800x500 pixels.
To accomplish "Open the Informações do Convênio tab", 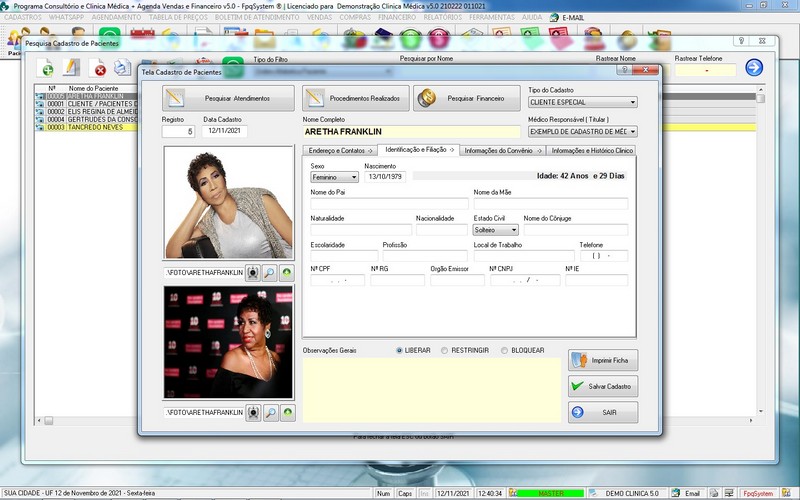I will point(502,150).
